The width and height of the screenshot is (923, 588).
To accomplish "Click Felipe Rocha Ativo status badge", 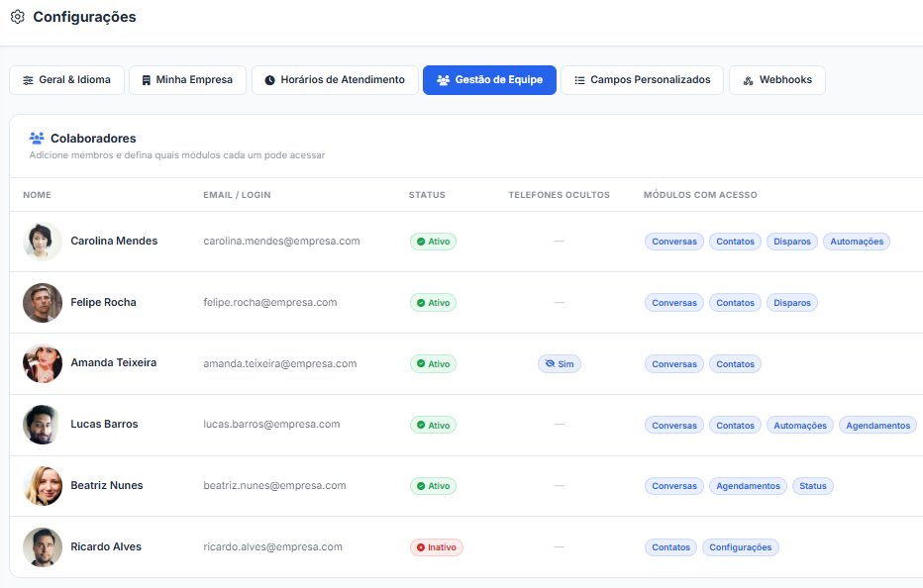I will point(433,303).
